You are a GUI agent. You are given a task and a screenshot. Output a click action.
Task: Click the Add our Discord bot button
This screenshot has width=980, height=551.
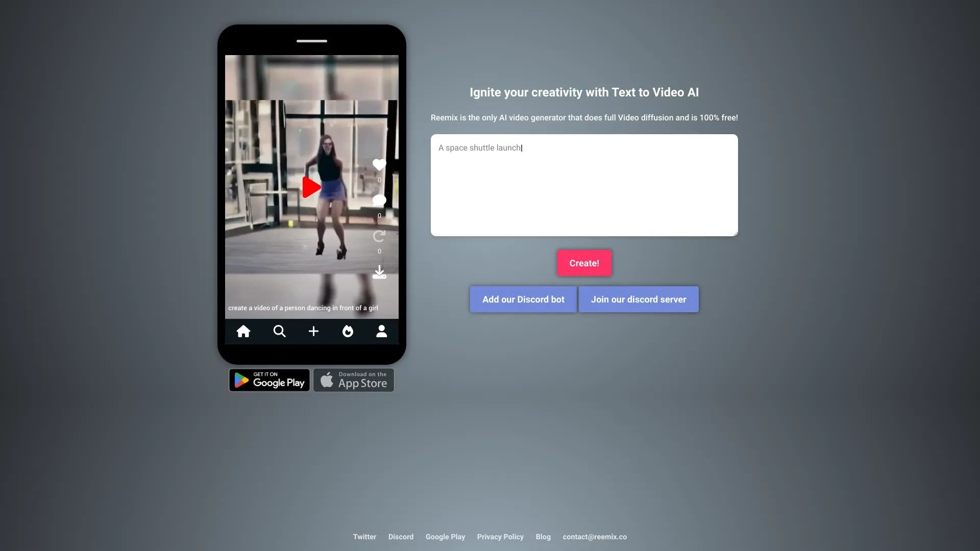(x=524, y=298)
